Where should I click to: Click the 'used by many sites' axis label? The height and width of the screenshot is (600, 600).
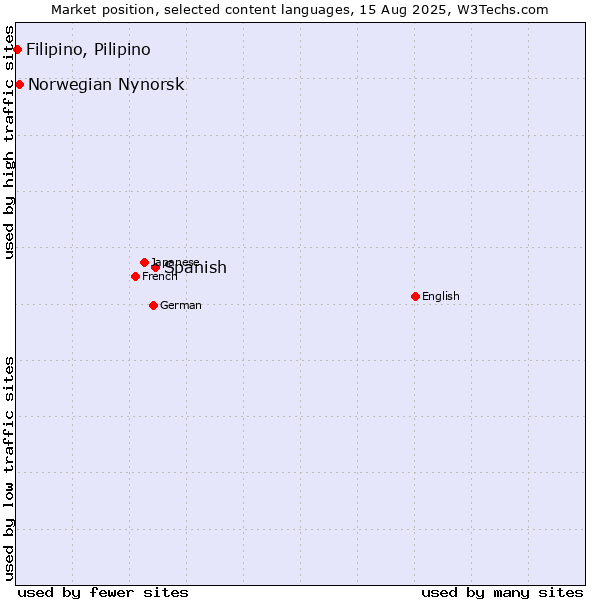click(x=502, y=593)
